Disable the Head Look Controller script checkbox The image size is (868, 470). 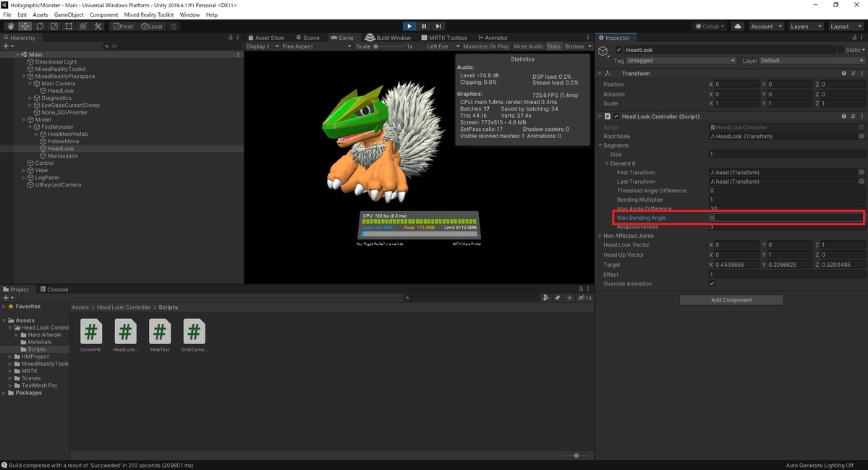[616, 116]
